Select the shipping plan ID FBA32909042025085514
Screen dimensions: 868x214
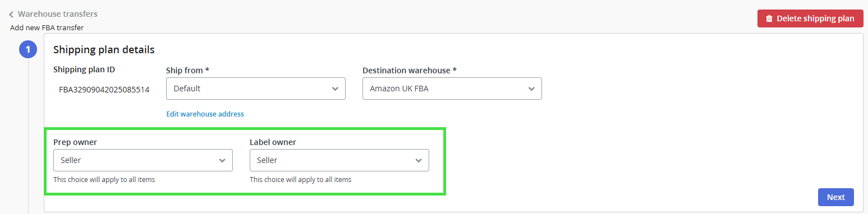pos(104,89)
